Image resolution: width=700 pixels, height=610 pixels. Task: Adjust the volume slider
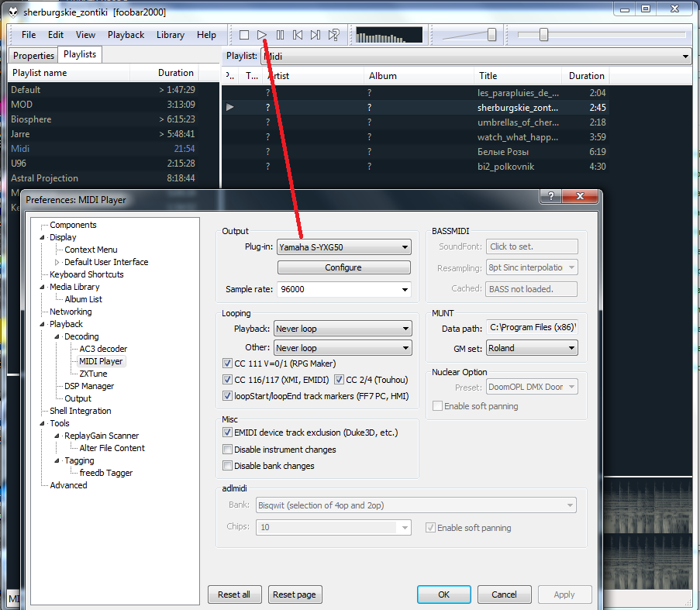(x=491, y=35)
